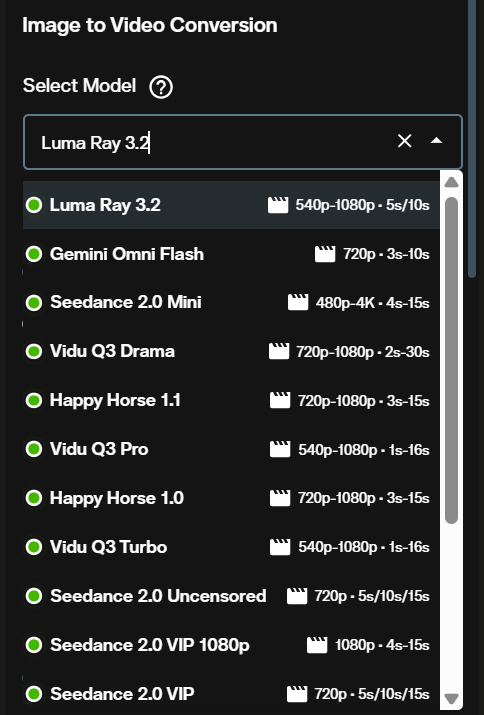This screenshot has width=484, height=715.
Task: Click the Image to Video Conversion heading
Action: click(150, 26)
